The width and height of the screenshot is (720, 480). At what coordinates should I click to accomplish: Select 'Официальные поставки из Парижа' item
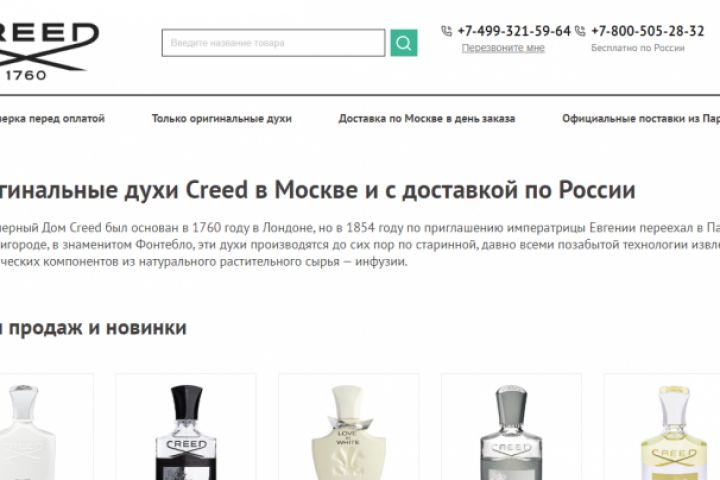pos(641,119)
